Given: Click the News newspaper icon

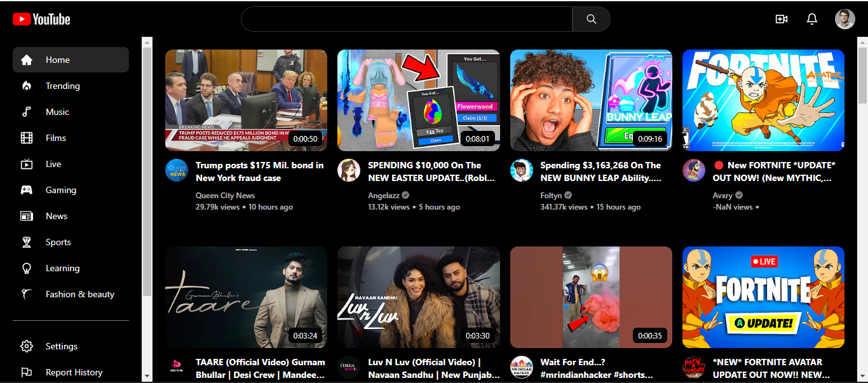Looking at the screenshot, I should point(27,216).
